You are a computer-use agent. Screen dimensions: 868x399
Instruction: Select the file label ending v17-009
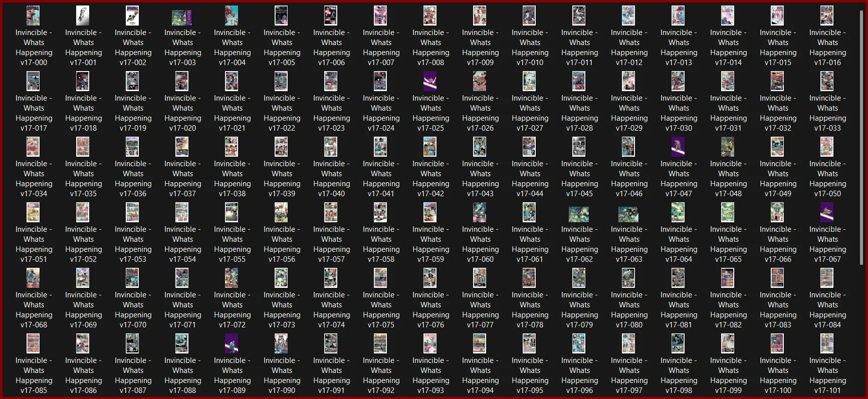point(481,48)
